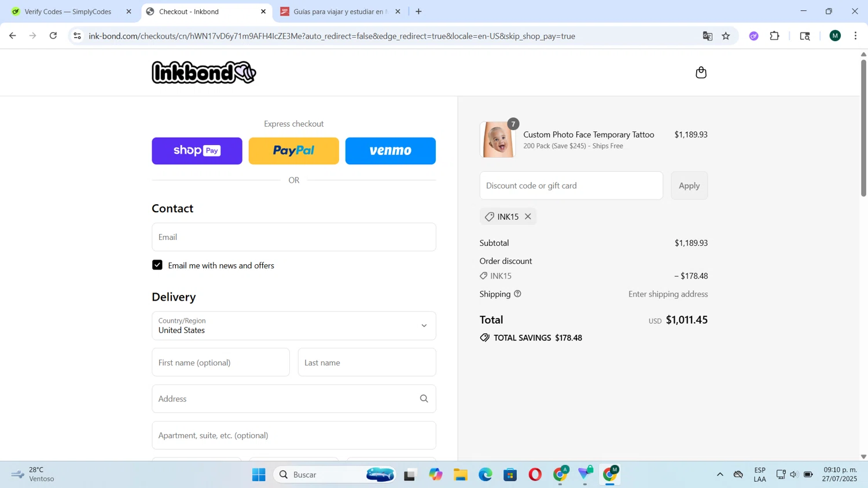The height and width of the screenshot is (488, 868).
Task: Switch to the Verify Codes SimplyCodes tab
Action: pyautogui.click(x=67, y=12)
